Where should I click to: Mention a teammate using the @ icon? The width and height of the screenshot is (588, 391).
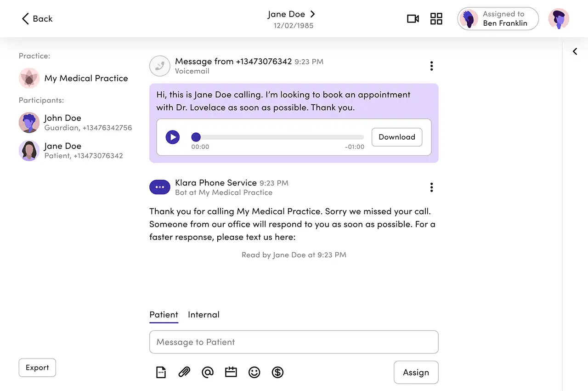[208, 372]
